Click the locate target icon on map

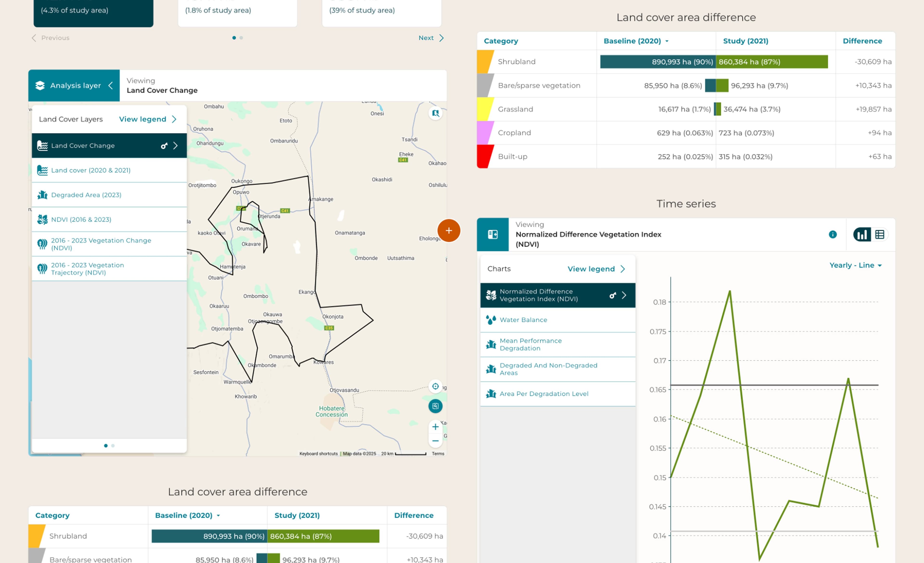click(x=435, y=386)
